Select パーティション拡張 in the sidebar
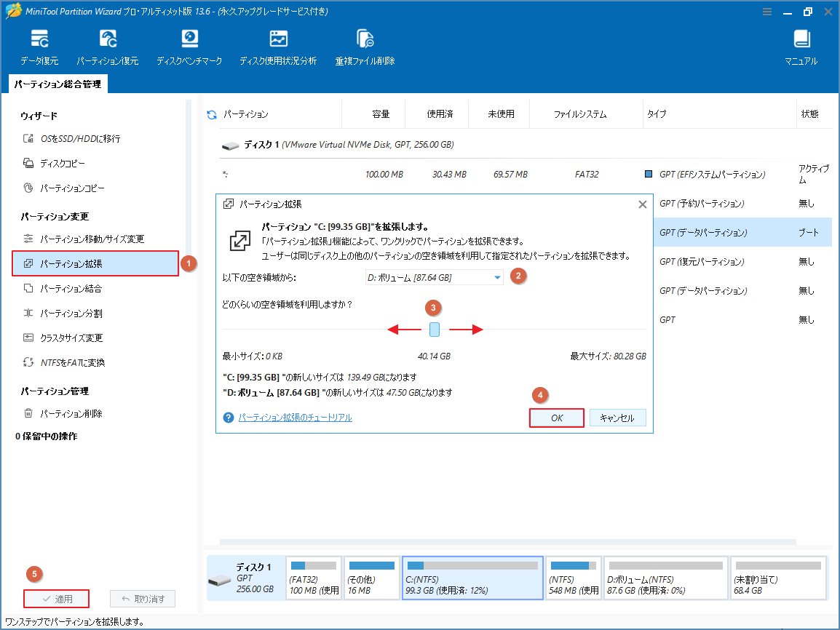Screen dimensions: 840x630 [95, 263]
